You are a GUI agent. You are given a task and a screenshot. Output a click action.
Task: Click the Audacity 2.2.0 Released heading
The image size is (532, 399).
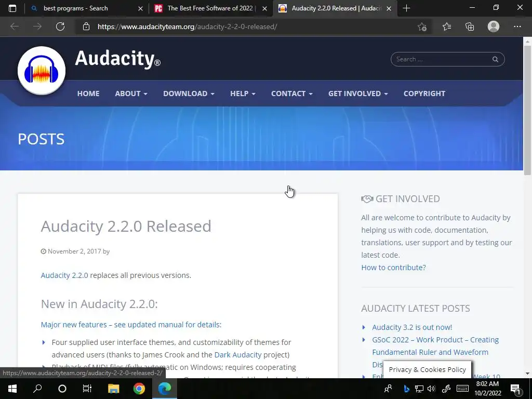(126, 227)
